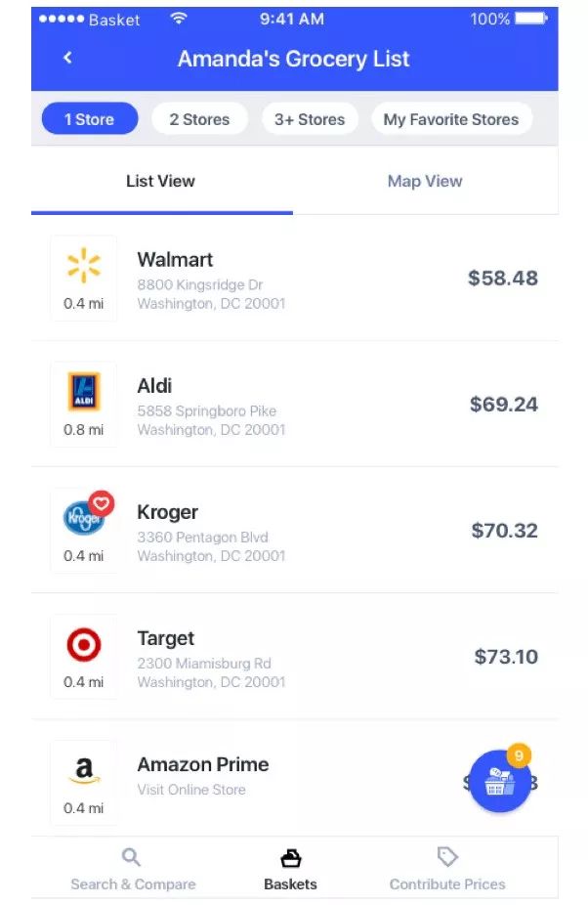This screenshot has width=588, height=905.
Task: Tap the back arrow in header
Action: (67, 58)
